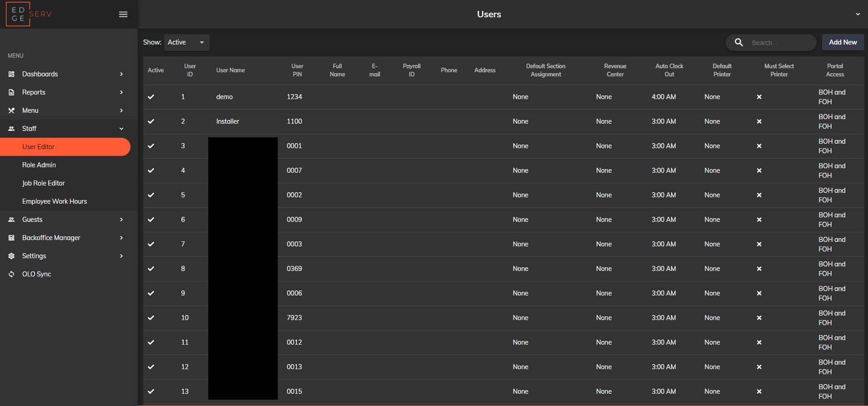The height and width of the screenshot is (406, 868).
Task: Click the Menu utensils icon
Action: tap(12, 110)
